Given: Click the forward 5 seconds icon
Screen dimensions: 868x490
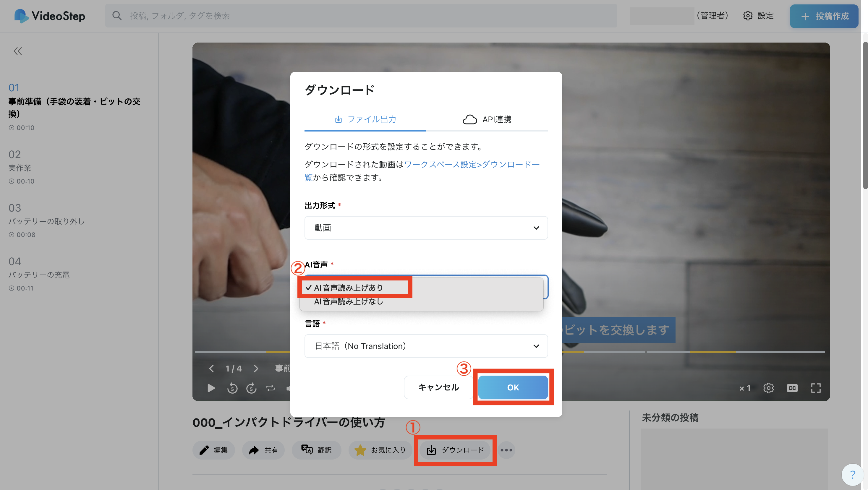Looking at the screenshot, I should [x=251, y=388].
